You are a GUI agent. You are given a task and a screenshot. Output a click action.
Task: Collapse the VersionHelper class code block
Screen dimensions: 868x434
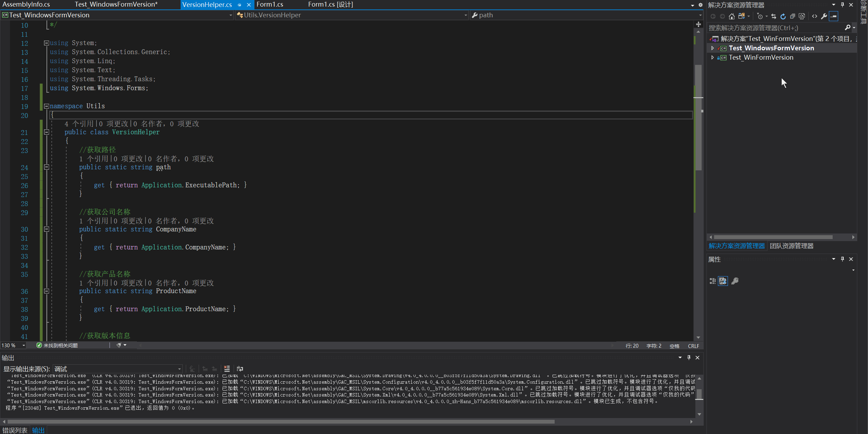46,132
